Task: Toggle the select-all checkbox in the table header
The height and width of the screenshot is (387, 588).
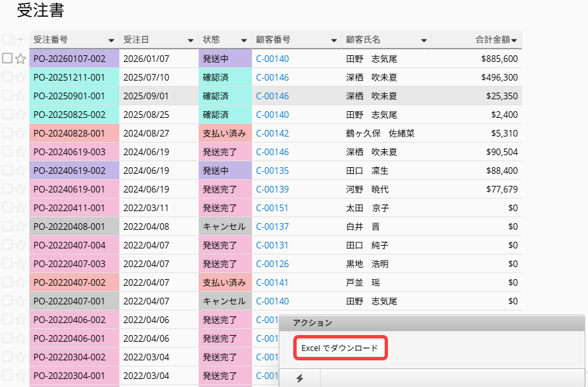Action: point(7,40)
